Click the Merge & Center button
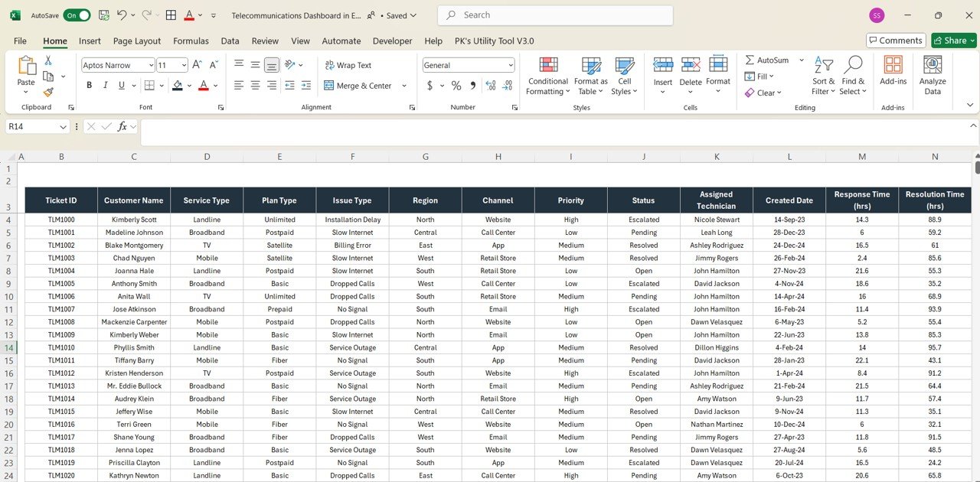 (x=358, y=86)
